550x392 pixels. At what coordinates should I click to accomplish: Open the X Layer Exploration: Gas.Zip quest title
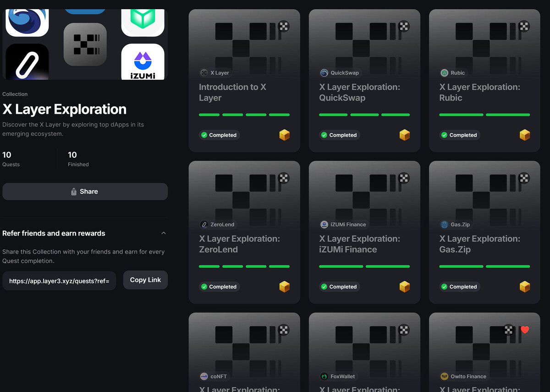[x=480, y=244]
